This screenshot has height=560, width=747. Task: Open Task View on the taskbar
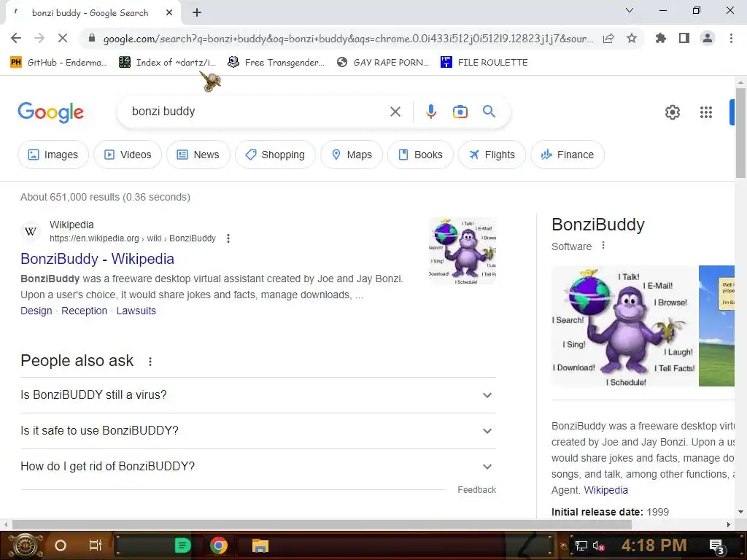pos(96,545)
